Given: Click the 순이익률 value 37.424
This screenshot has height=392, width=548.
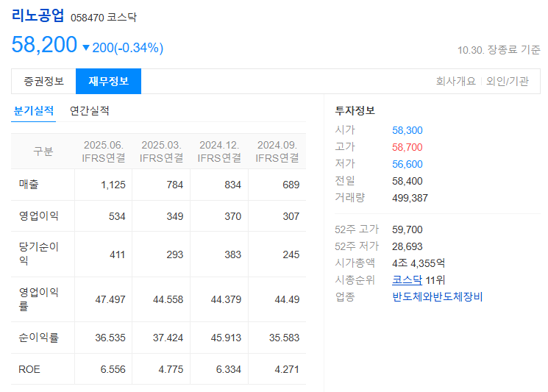Looking at the screenshot, I should click(168, 338).
